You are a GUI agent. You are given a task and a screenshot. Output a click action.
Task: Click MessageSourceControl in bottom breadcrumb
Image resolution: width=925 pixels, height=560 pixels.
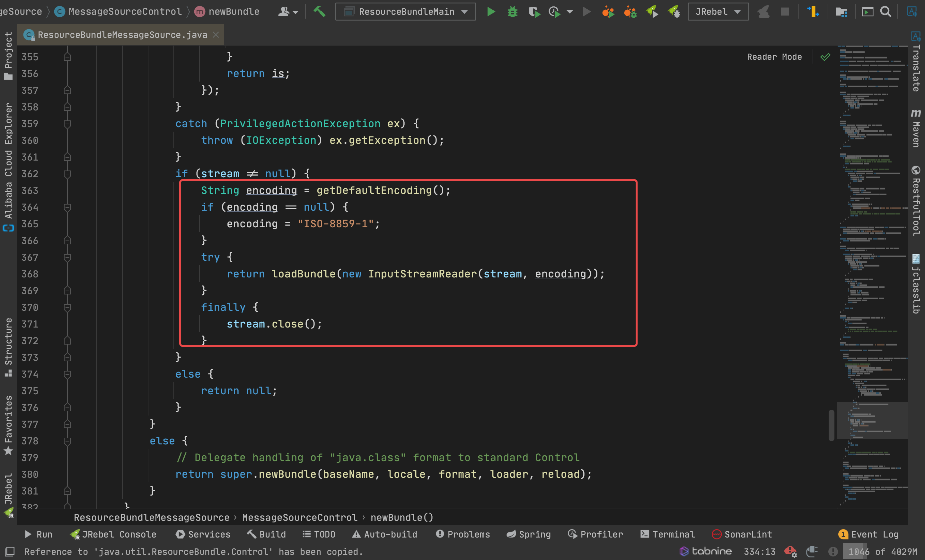pos(300,518)
